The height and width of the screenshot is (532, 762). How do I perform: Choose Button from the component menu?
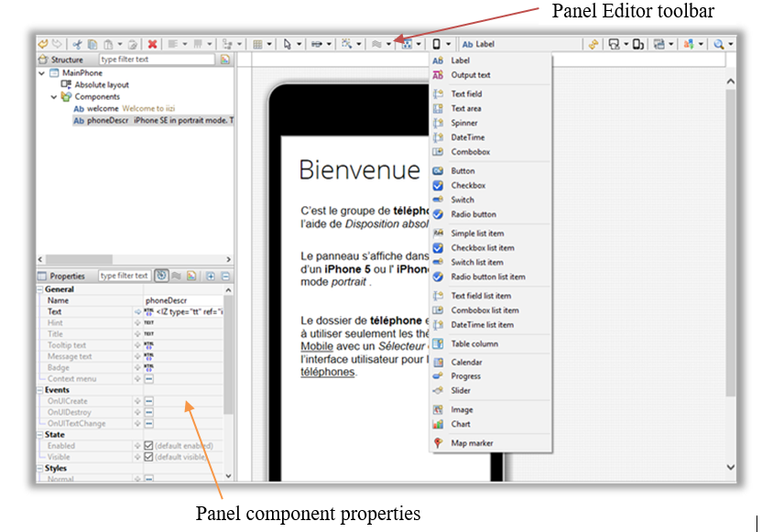[x=491, y=170]
